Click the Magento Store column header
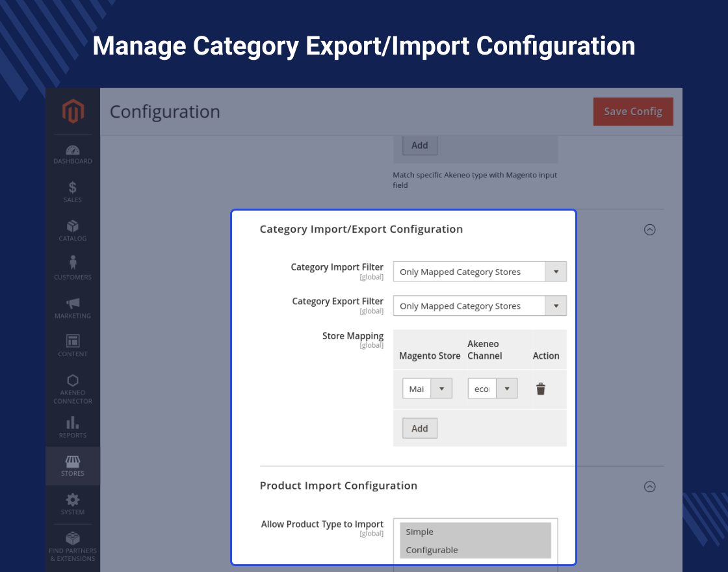Screen dimensions: 728x572 (430, 356)
